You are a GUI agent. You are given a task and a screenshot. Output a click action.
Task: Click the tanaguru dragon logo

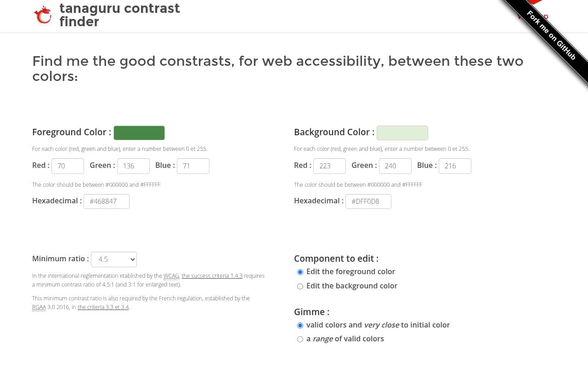point(42,15)
